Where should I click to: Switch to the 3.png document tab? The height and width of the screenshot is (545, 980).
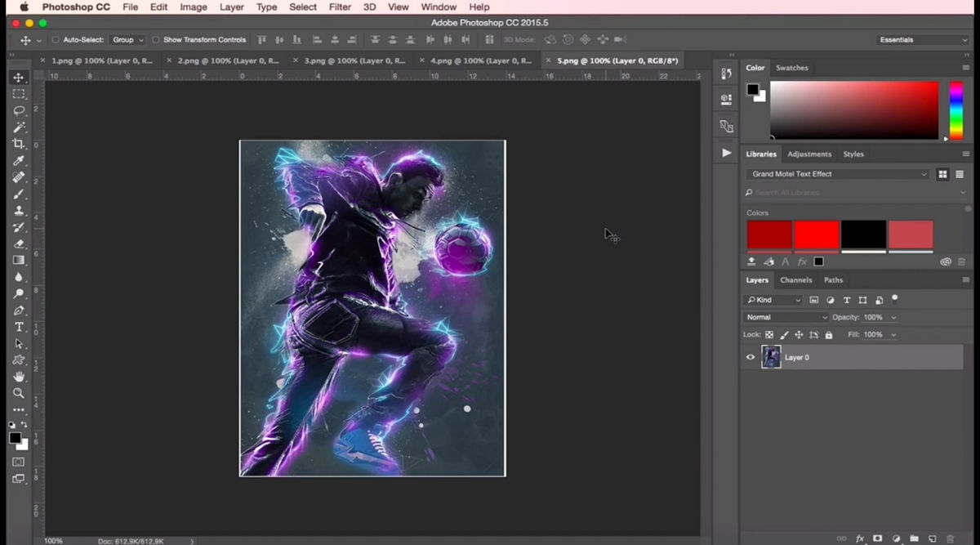(x=355, y=60)
